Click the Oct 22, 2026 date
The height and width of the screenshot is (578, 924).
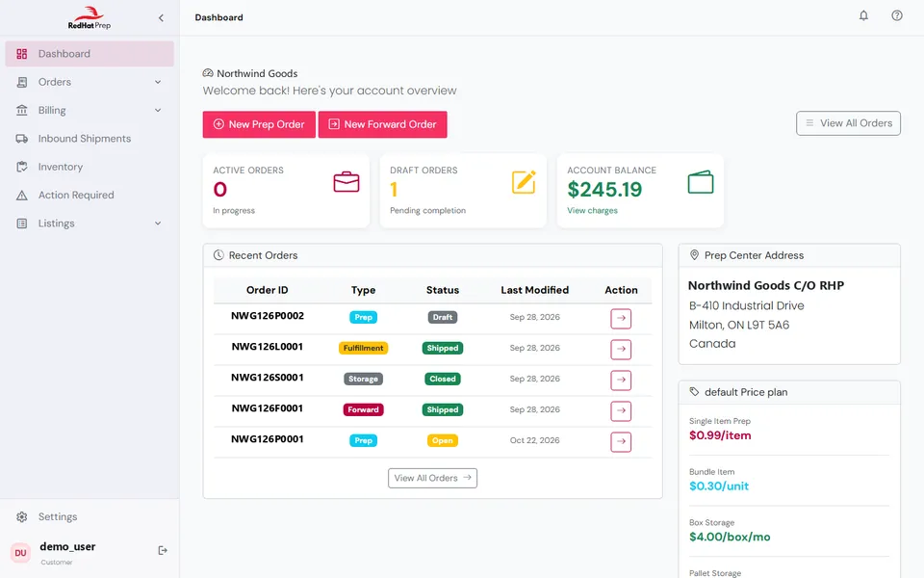coord(534,440)
